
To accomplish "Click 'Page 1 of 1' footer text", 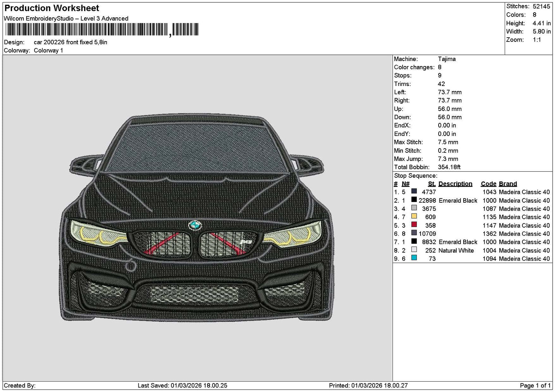I will 535,385.
